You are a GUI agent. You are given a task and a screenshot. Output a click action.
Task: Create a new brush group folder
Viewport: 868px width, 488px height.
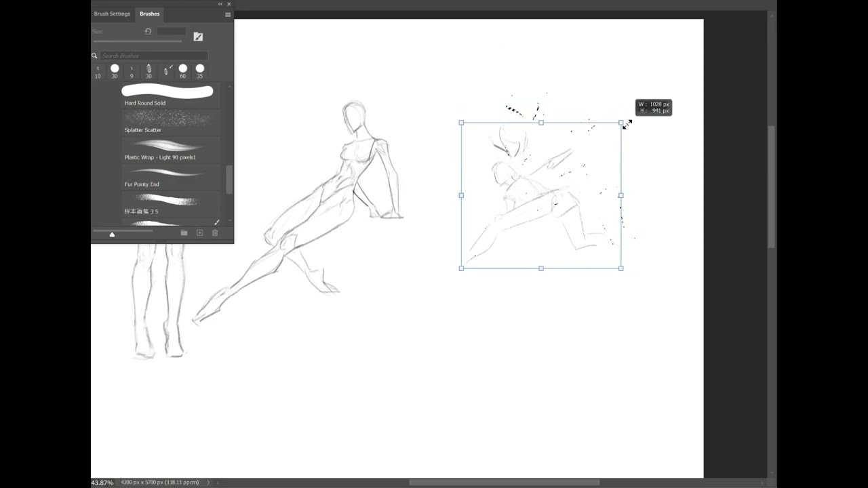point(184,233)
